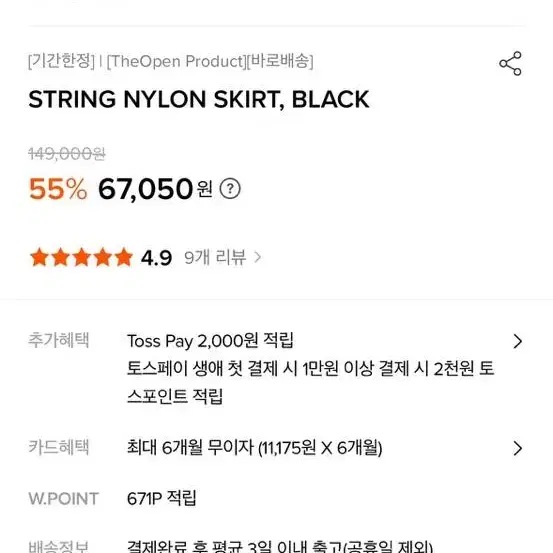This screenshot has width=553, height=553.
Task: Open TheOpen Product brand link
Action: (176, 61)
